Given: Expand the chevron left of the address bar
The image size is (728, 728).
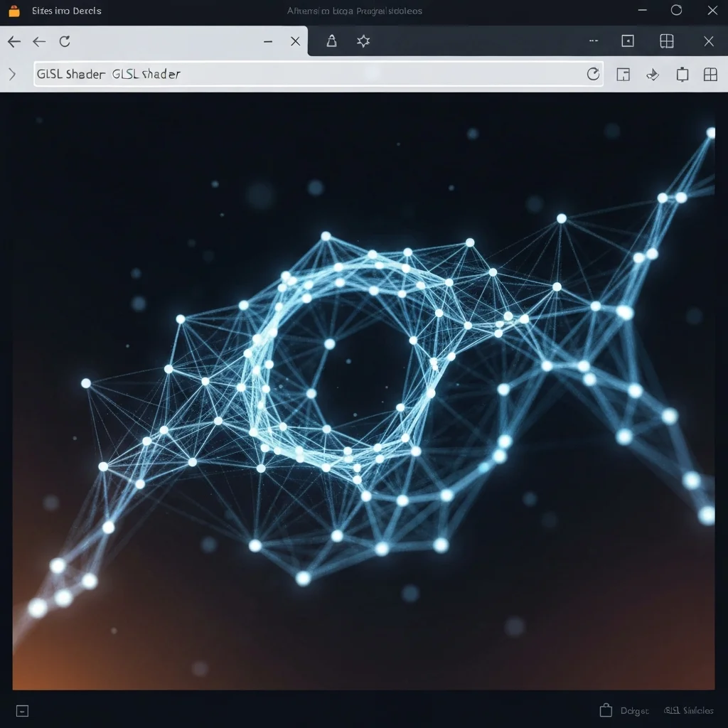Looking at the screenshot, I should coord(12,74).
